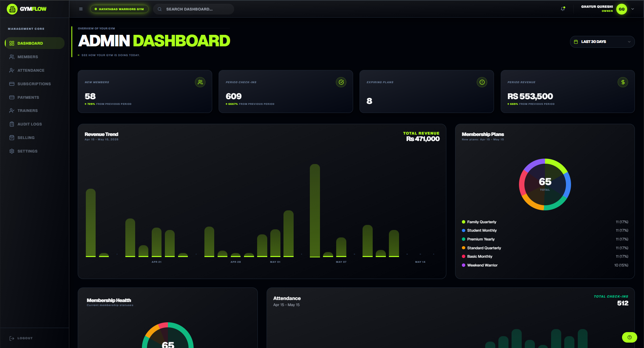Click the logout arrow icon
The width and height of the screenshot is (644, 348).
pyautogui.click(x=12, y=338)
